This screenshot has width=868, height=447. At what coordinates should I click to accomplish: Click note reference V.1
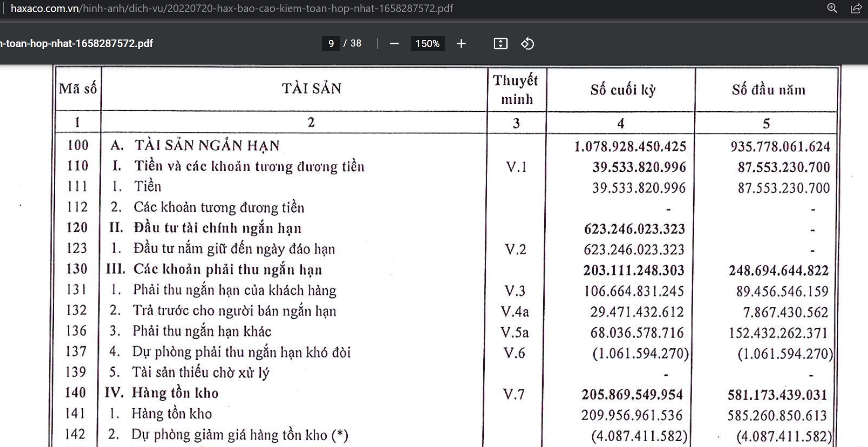(516, 166)
